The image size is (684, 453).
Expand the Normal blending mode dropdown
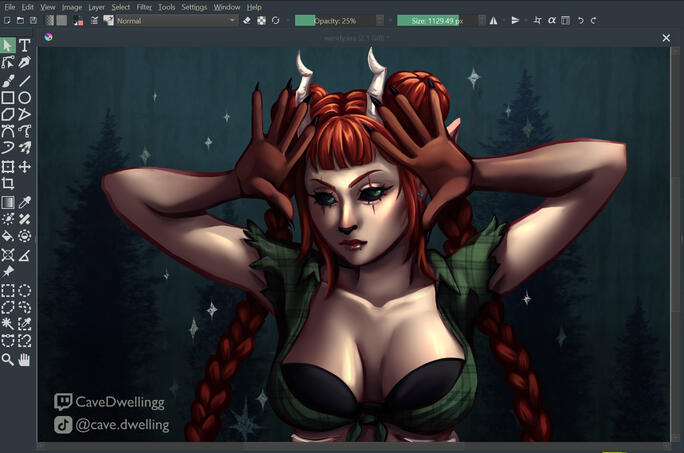pos(177,21)
